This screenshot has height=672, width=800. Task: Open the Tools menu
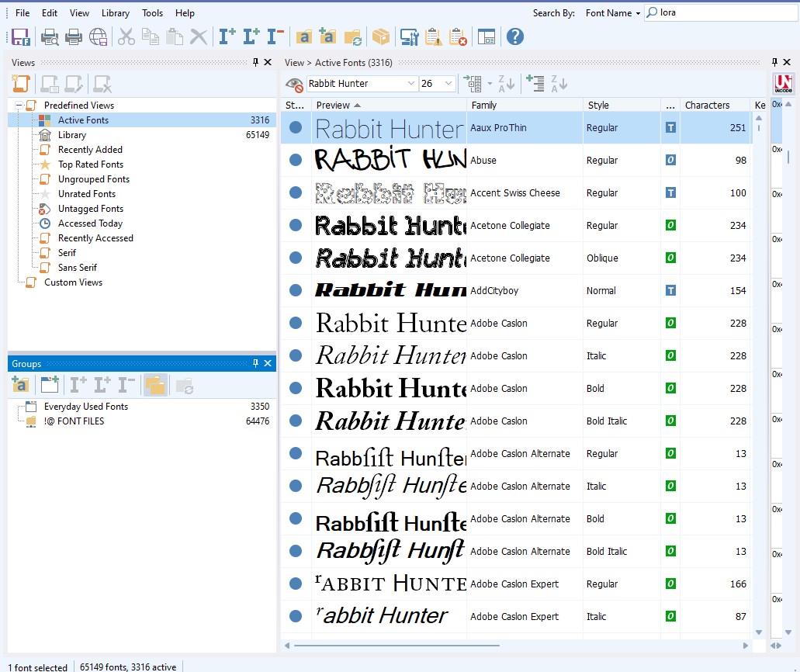click(152, 12)
